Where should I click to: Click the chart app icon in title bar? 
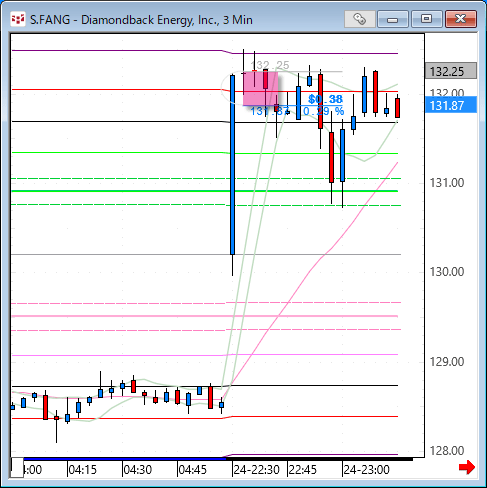(x=17, y=19)
